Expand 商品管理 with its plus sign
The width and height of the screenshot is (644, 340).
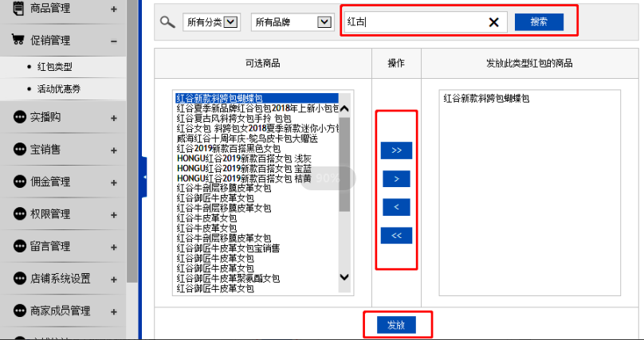(x=114, y=9)
